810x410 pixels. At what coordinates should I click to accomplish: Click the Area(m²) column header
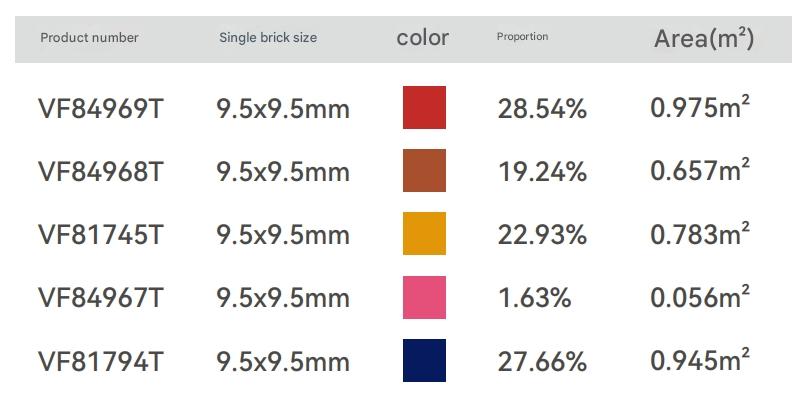(703, 39)
